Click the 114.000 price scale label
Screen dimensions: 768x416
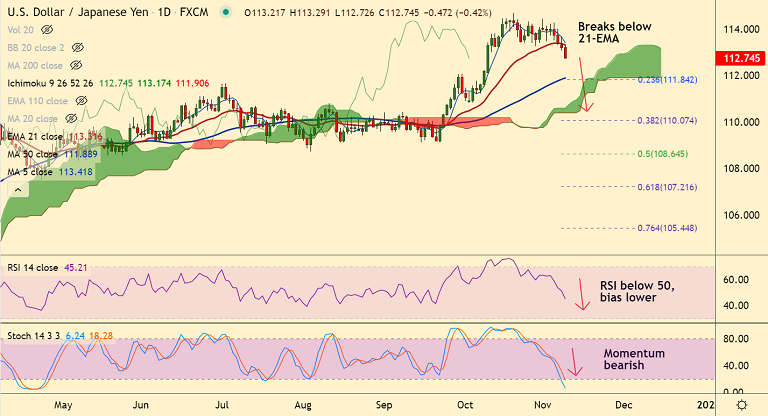click(x=742, y=29)
